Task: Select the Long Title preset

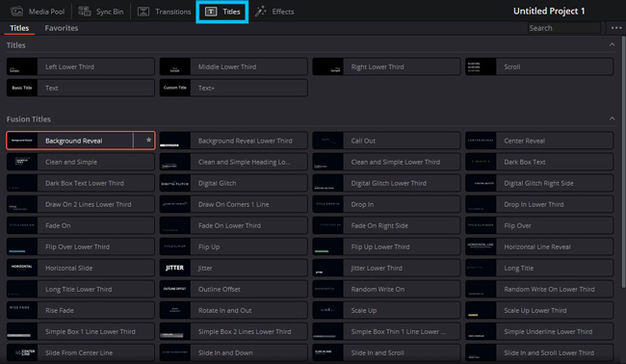Action: pos(539,268)
